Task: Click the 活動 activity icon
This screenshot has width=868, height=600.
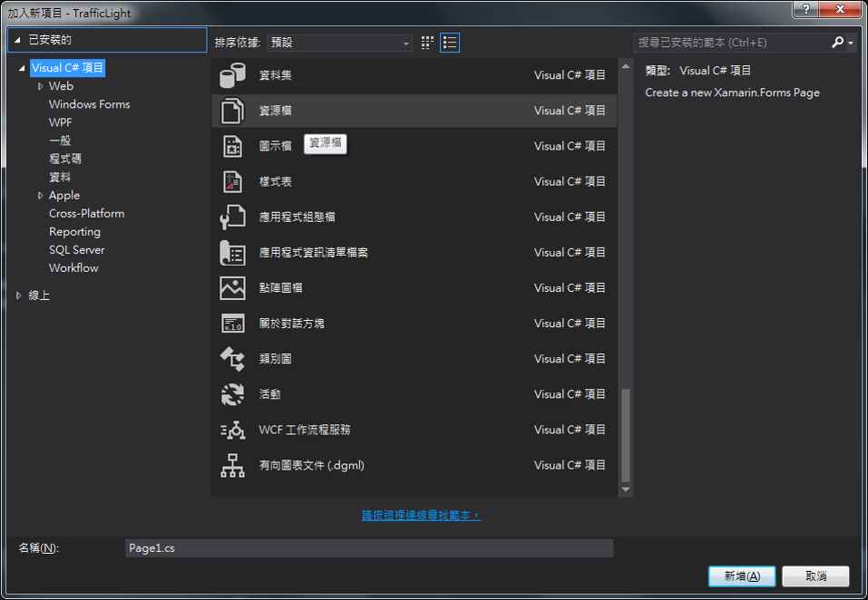Action: click(232, 394)
